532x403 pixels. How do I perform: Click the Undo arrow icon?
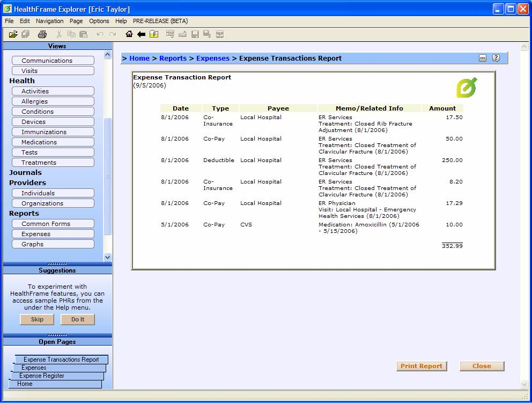coord(100,34)
